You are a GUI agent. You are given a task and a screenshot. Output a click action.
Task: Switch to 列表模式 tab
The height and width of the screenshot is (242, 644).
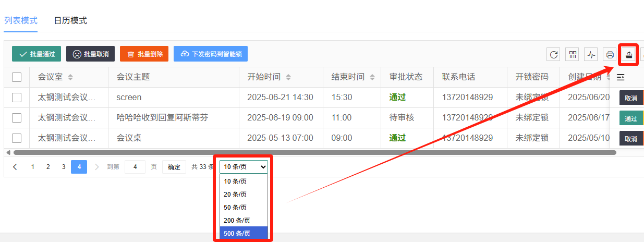point(21,21)
